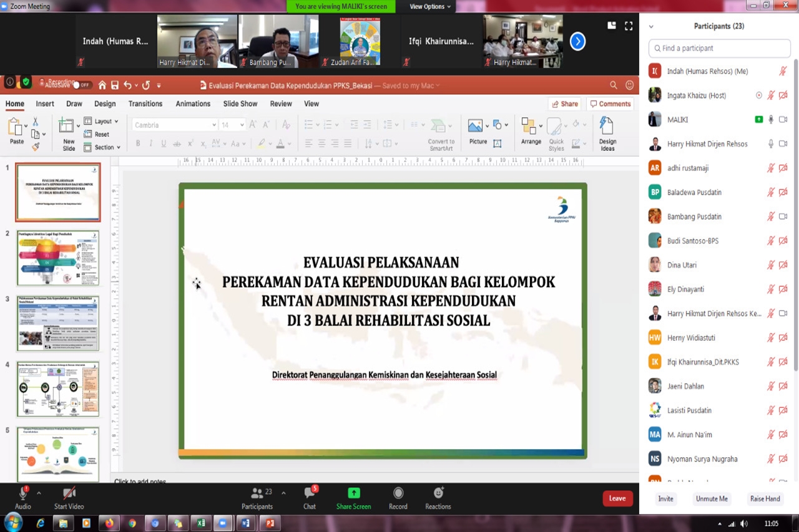Open the Windows Start button

12,523
